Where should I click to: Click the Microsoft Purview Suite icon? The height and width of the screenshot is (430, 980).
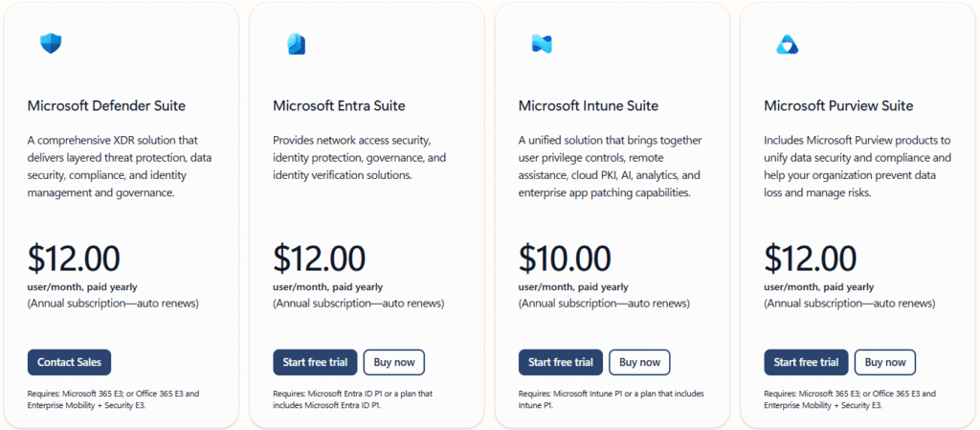(787, 43)
